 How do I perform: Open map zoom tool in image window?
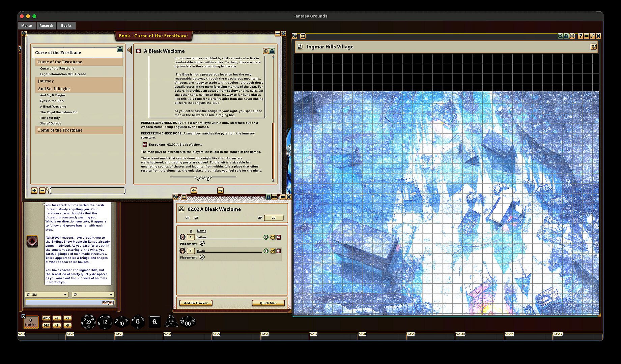pos(560,36)
